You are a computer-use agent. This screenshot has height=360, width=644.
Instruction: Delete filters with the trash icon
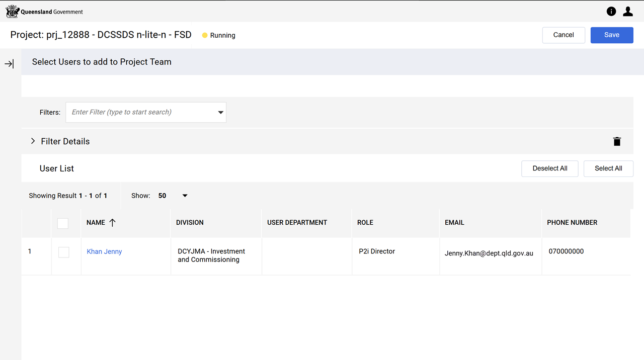[x=617, y=142]
